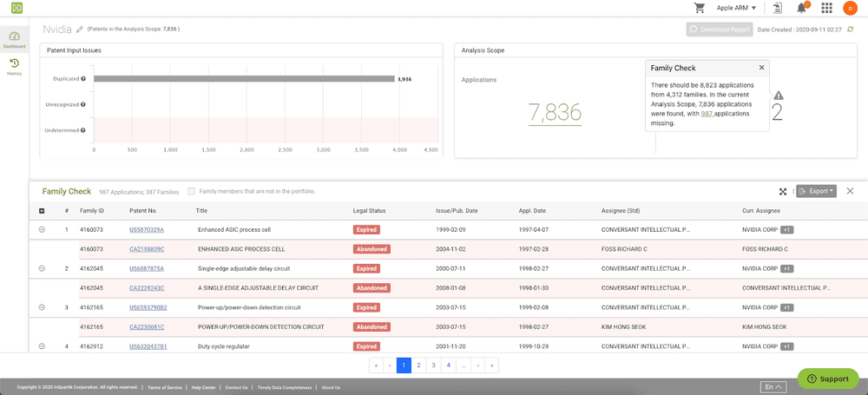
Task: Click the +1 badge in row 2 assignee
Action: coord(787,269)
